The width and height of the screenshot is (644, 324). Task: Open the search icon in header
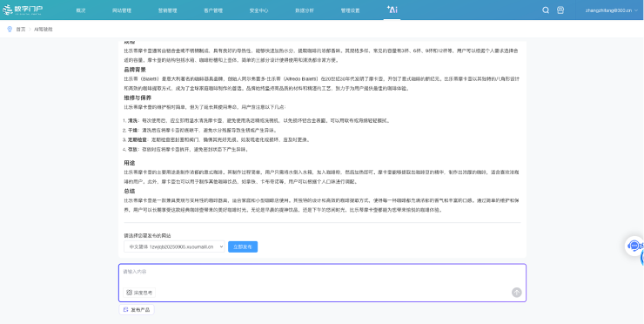pyautogui.click(x=546, y=10)
